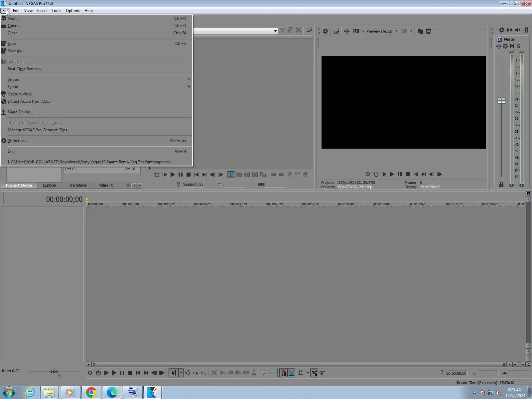Save snapshot to file icon
Viewport: 532px width, 399px height.
click(x=429, y=31)
